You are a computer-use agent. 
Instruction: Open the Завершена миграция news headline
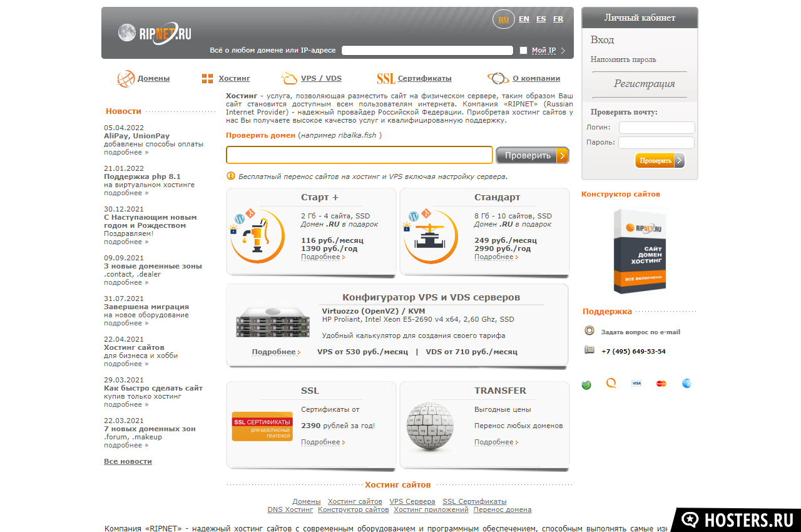click(146, 307)
